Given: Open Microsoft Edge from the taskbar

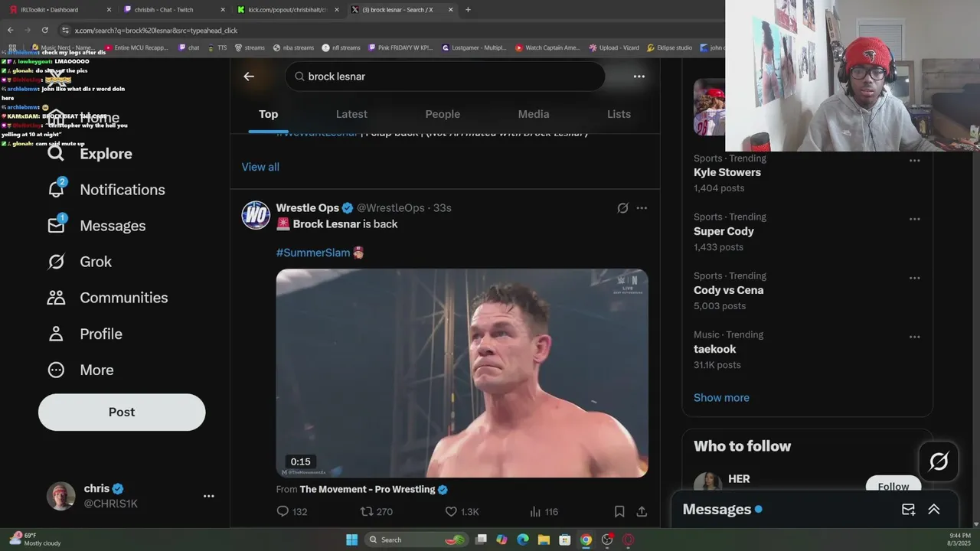Looking at the screenshot, I should 523,540.
